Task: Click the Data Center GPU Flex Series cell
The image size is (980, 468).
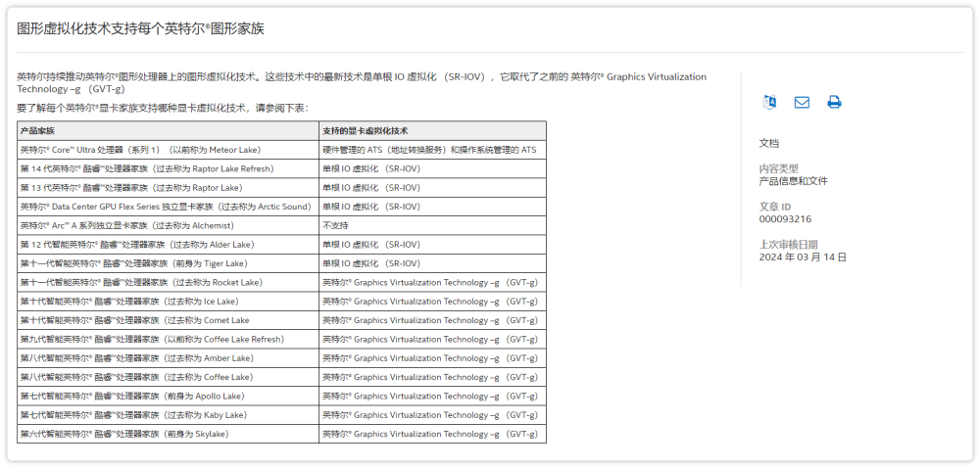Action: click(x=169, y=207)
